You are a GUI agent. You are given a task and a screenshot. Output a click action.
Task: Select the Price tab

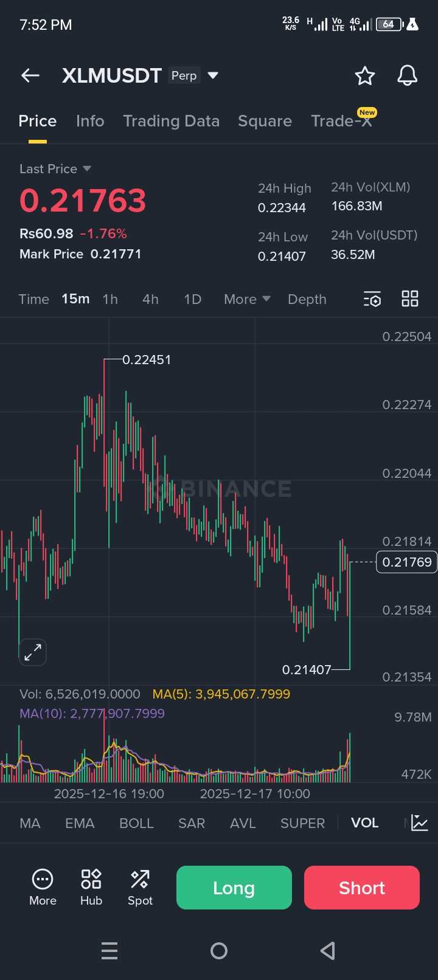pyautogui.click(x=38, y=121)
